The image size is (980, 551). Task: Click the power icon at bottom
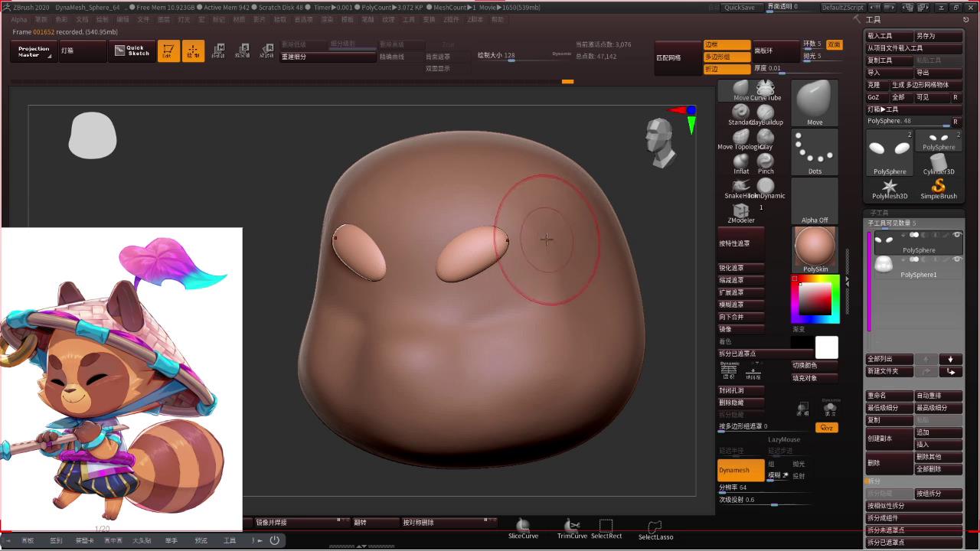pos(274,540)
